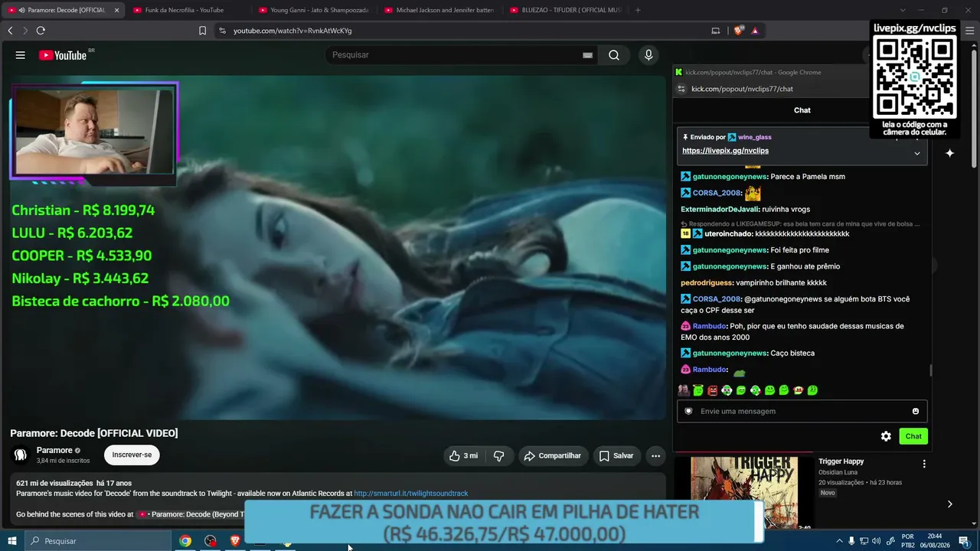Open the volume control in system tray

pyautogui.click(x=876, y=541)
